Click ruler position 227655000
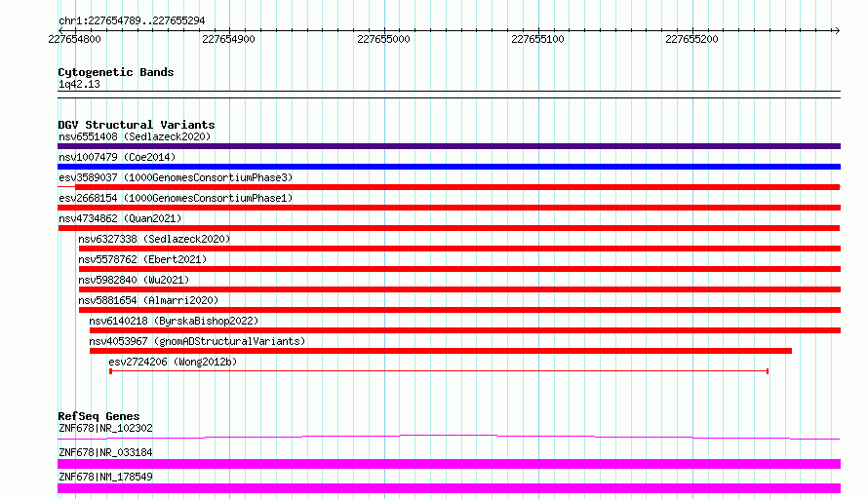Image resolution: width=868 pixels, height=499 pixels. (383, 39)
